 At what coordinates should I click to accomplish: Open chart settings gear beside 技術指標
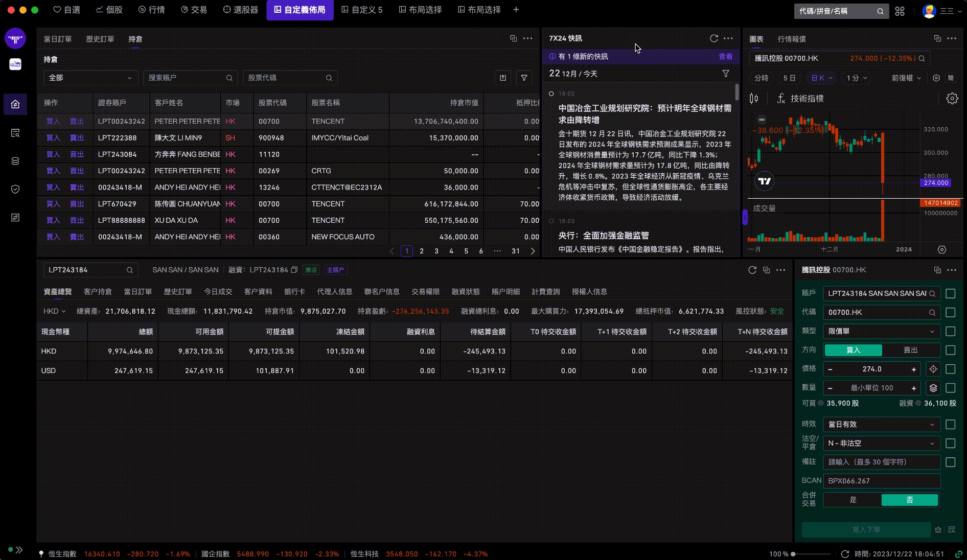(952, 99)
